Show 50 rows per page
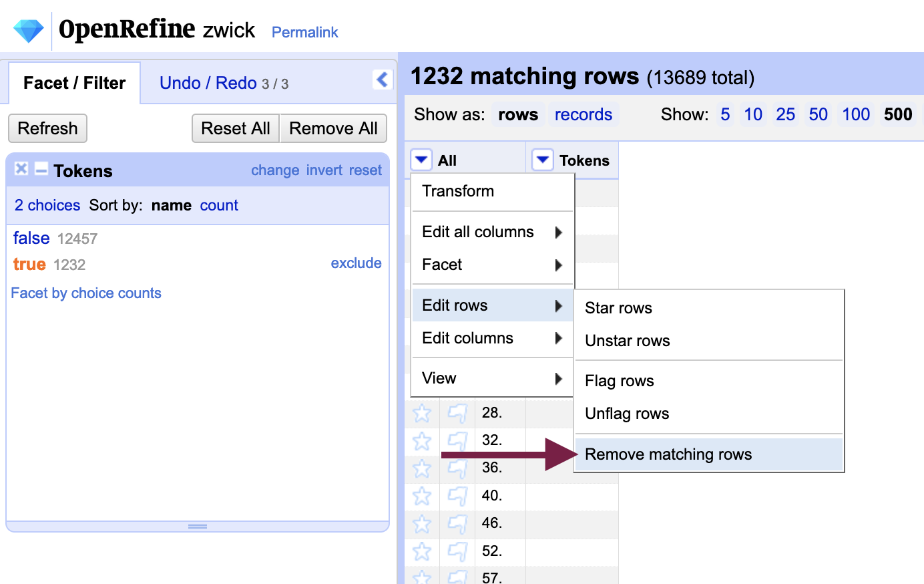The height and width of the screenshot is (584, 924). tap(818, 114)
